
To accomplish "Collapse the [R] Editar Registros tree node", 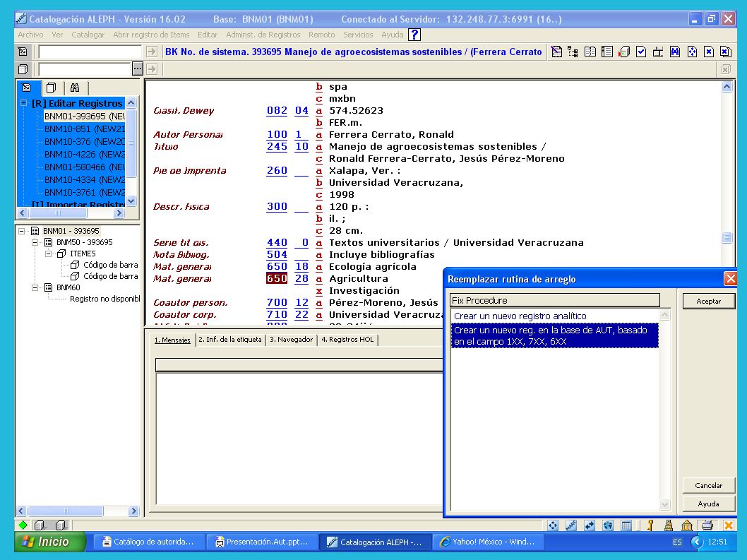I will pyautogui.click(x=23, y=103).
